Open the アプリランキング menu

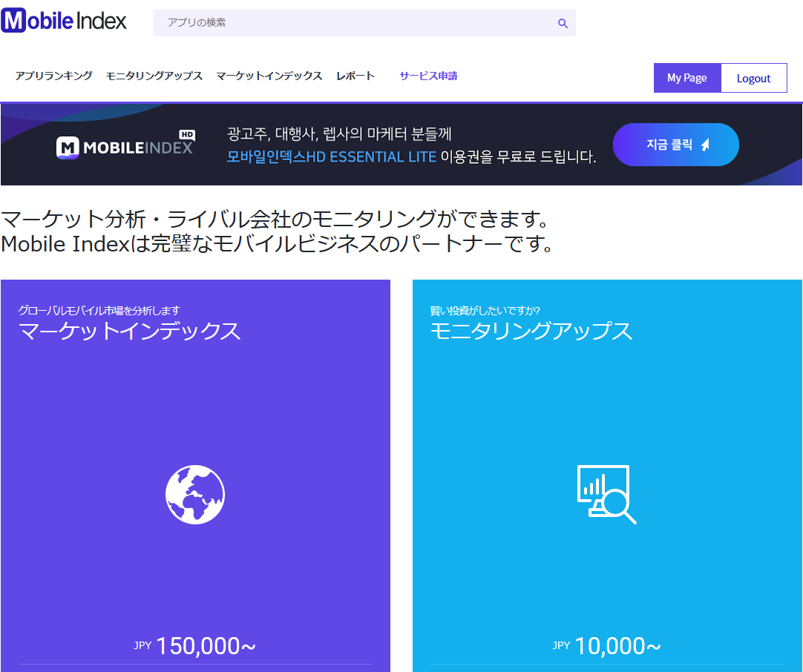tap(53, 76)
